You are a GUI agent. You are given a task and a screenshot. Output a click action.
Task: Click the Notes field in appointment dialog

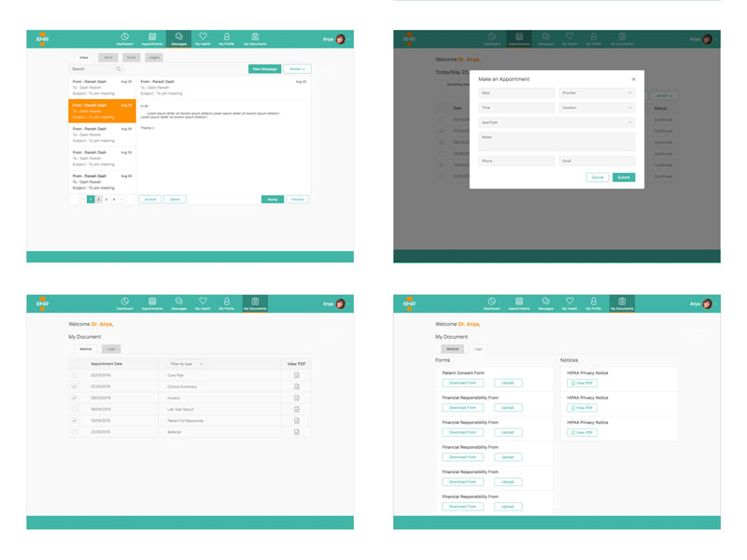coord(557,141)
